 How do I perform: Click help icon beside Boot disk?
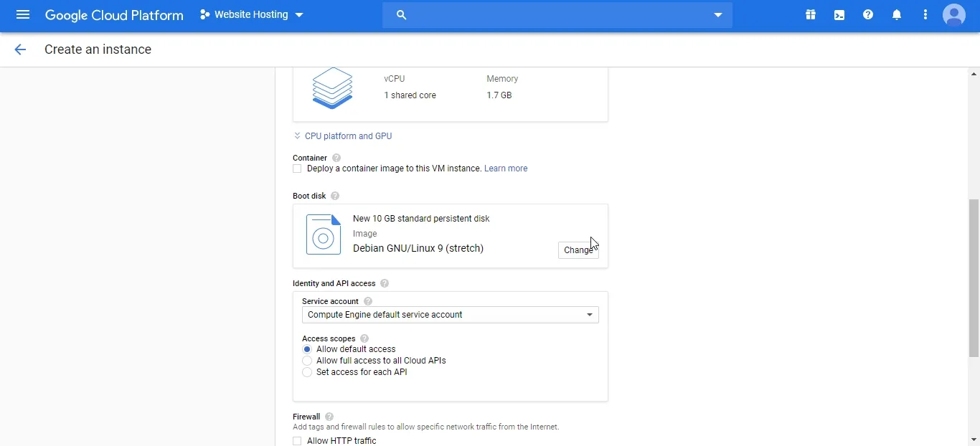pos(335,196)
